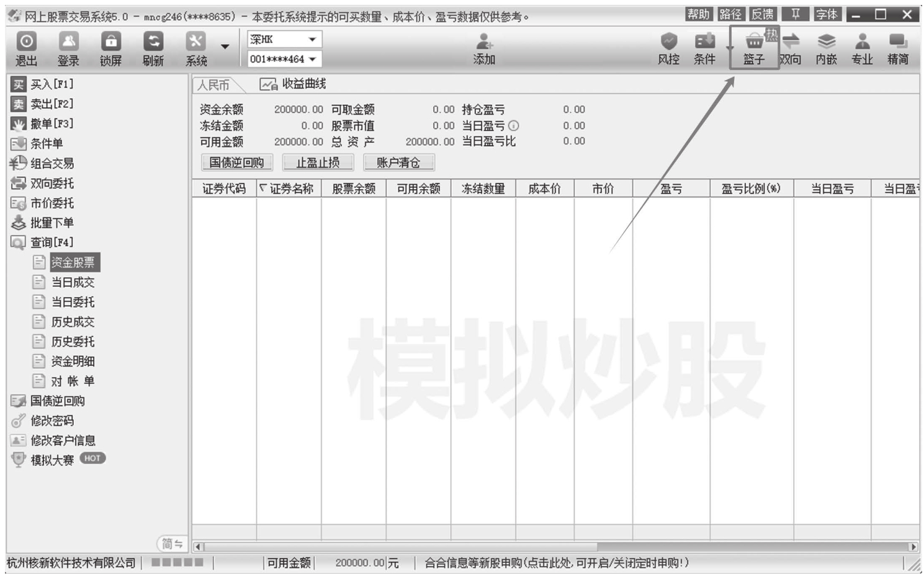This screenshot has width=924, height=576.
Task: Click the horizontal scrollbar left arrow
Action: click(x=198, y=547)
